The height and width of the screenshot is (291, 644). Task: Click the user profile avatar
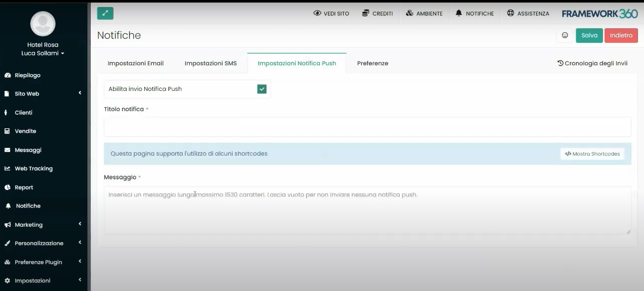[43, 24]
